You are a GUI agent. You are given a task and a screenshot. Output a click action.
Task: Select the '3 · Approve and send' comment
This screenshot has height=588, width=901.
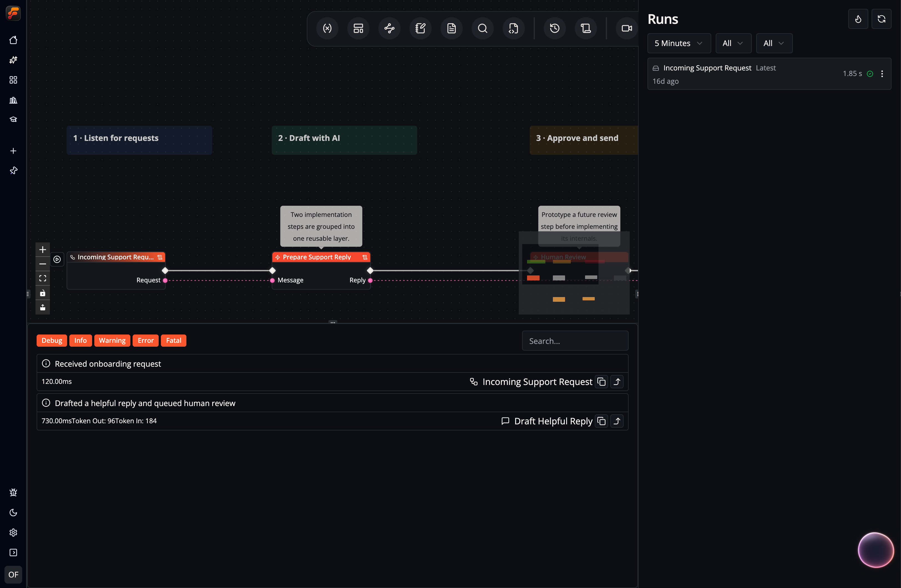pyautogui.click(x=584, y=140)
